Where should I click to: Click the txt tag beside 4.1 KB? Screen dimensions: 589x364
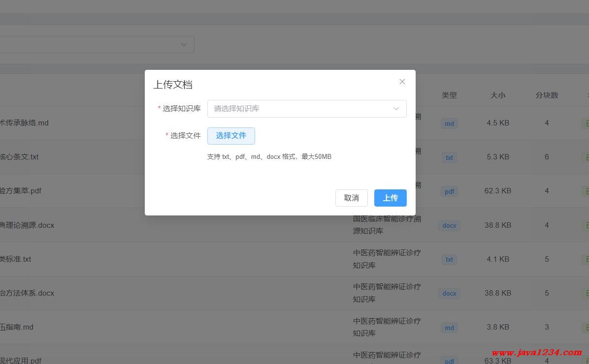point(449,259)
